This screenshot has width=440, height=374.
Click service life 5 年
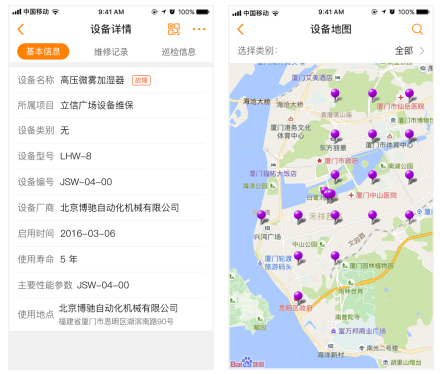69,259
